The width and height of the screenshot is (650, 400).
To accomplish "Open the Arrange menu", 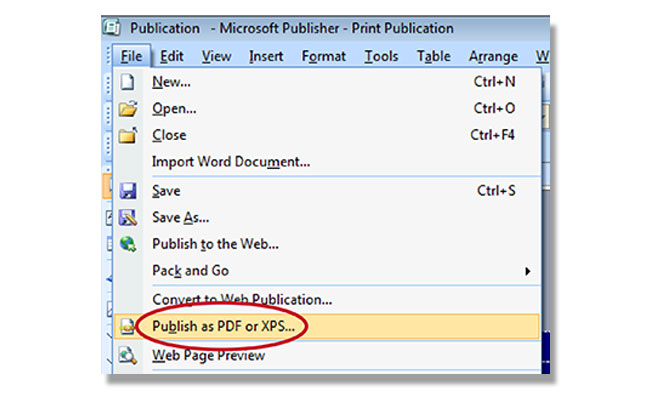I will pyautogui.click(x=493, y=56).
